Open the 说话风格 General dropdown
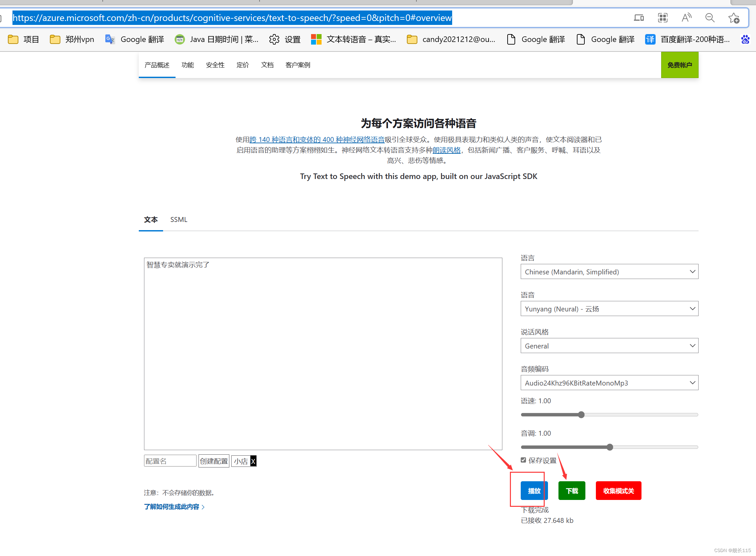 click(x=609, y=346)
